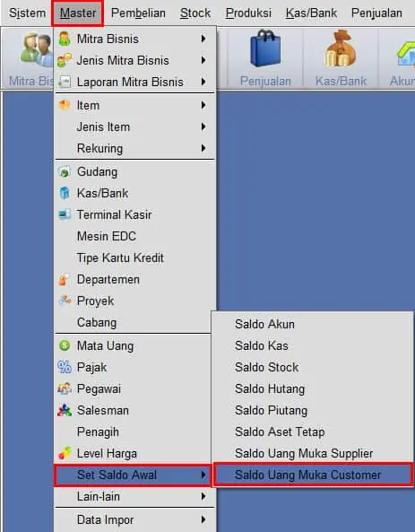Select Saldo Piutang from submenu

point(272,410)
